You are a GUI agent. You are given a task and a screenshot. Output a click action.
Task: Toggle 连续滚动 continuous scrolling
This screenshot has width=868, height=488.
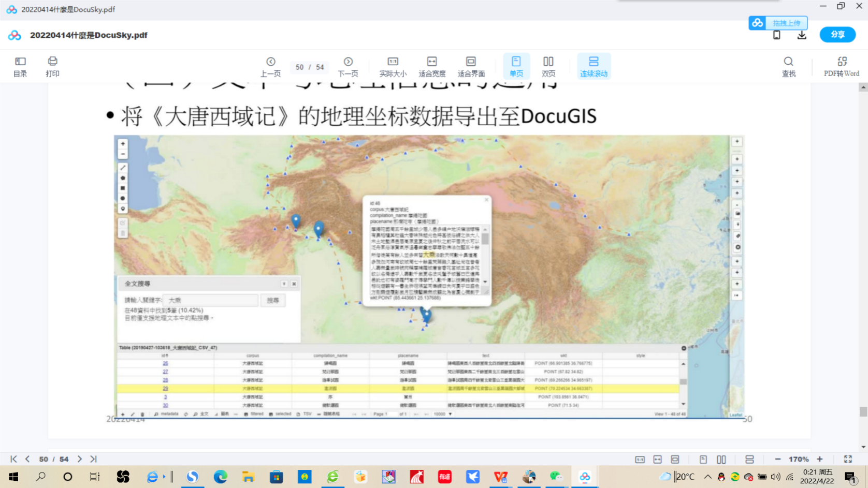point(594,67)
